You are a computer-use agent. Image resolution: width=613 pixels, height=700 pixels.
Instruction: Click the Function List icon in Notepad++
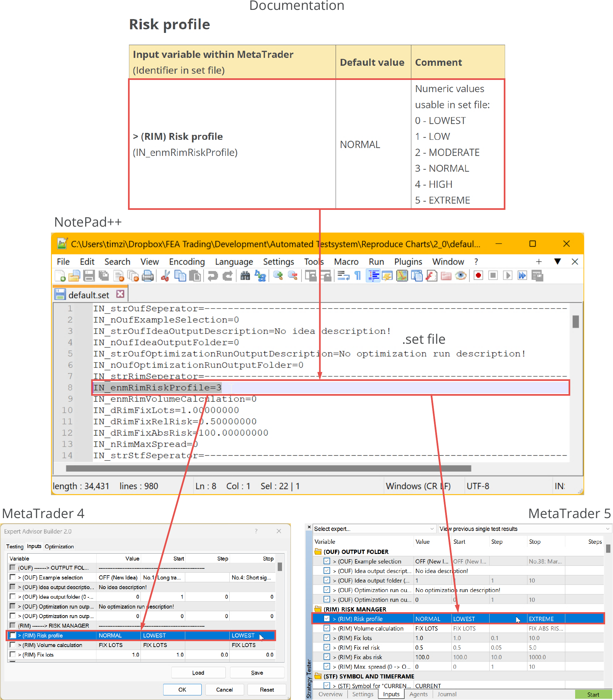[x=431, y=276]
